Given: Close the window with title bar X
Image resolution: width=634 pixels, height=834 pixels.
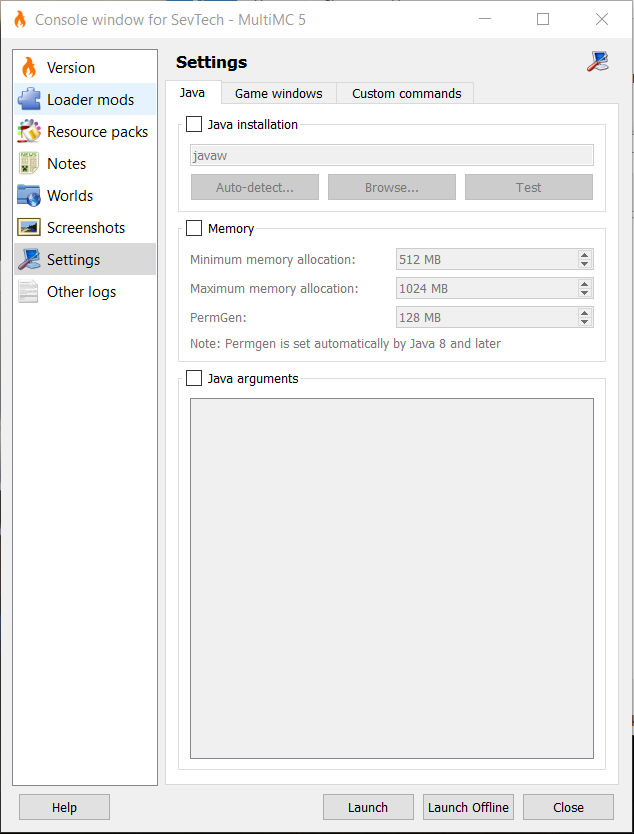Looking at the screenshot, I should click(602, 19).
